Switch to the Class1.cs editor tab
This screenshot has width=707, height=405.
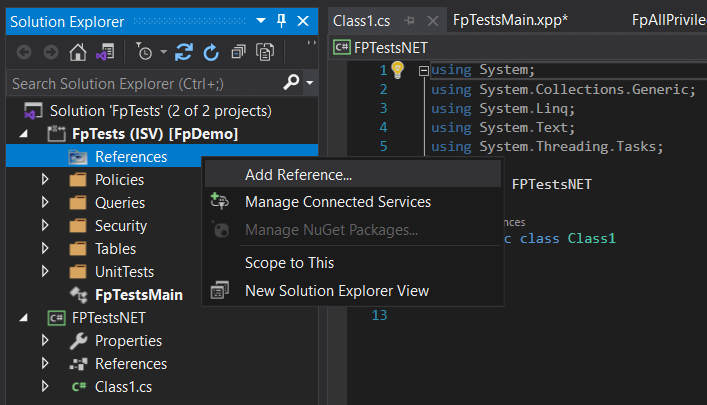[x=361, y=21]
